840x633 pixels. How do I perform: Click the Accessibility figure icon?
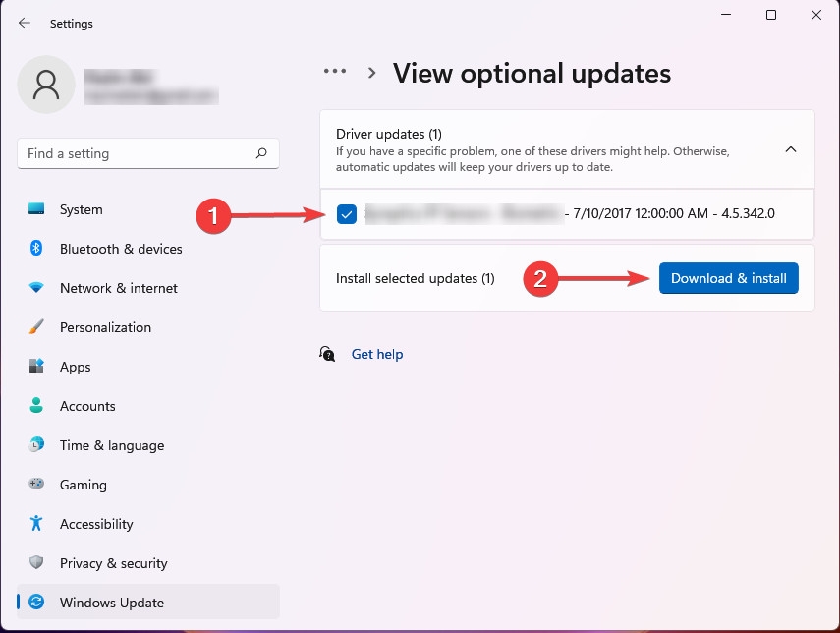point(36,523)
